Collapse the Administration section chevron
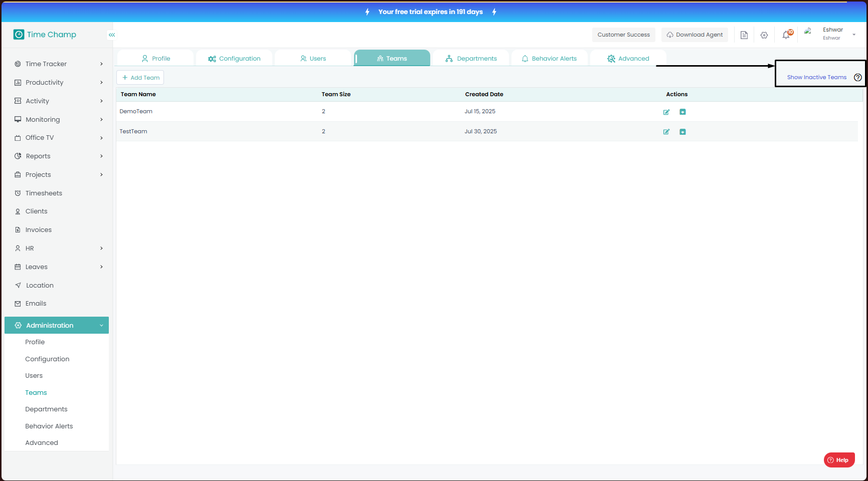 [x=101, y=326]
